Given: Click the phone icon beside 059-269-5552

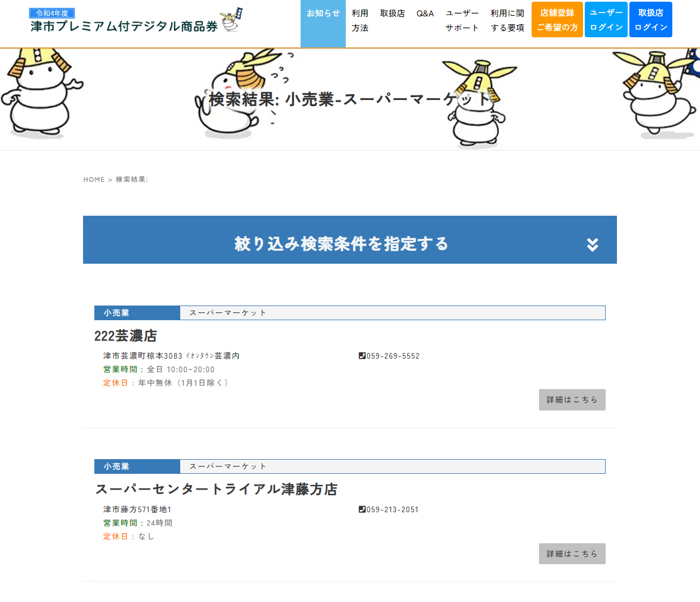Looking at the screenshot, I should point(362,356).
